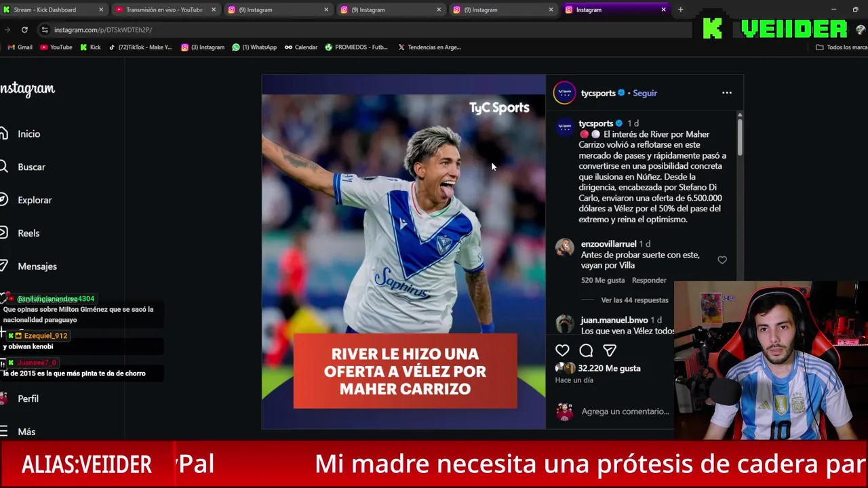
Task: Open (1) WhatsApp bookmark
Action: (254, 47)
